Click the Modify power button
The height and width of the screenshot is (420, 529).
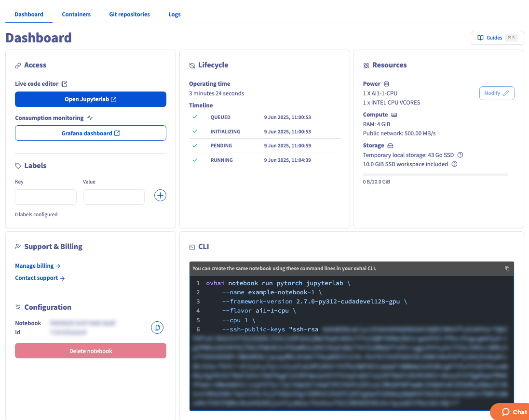497,93
